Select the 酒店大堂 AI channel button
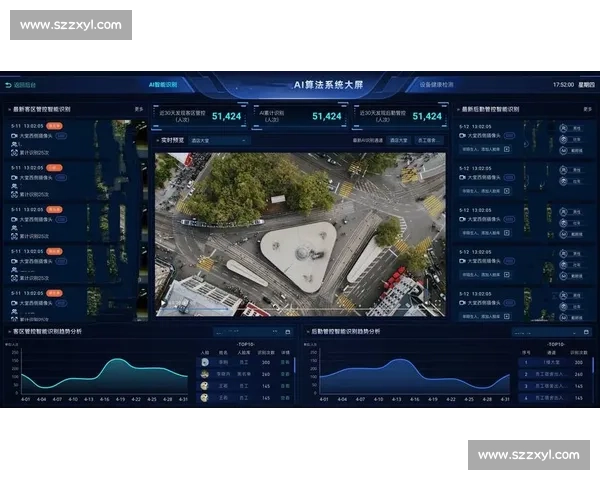 [x=399, y=140]
